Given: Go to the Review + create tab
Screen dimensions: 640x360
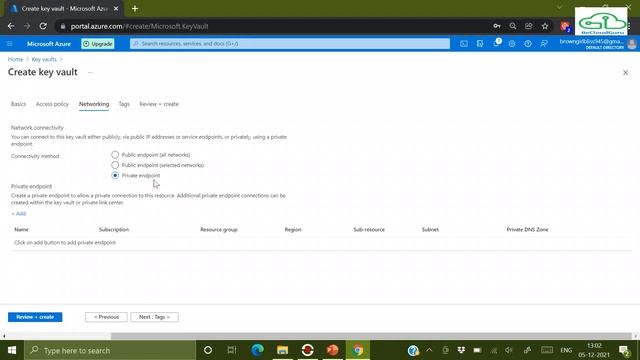Looking at the screenshot, I should tap(159, 104).
